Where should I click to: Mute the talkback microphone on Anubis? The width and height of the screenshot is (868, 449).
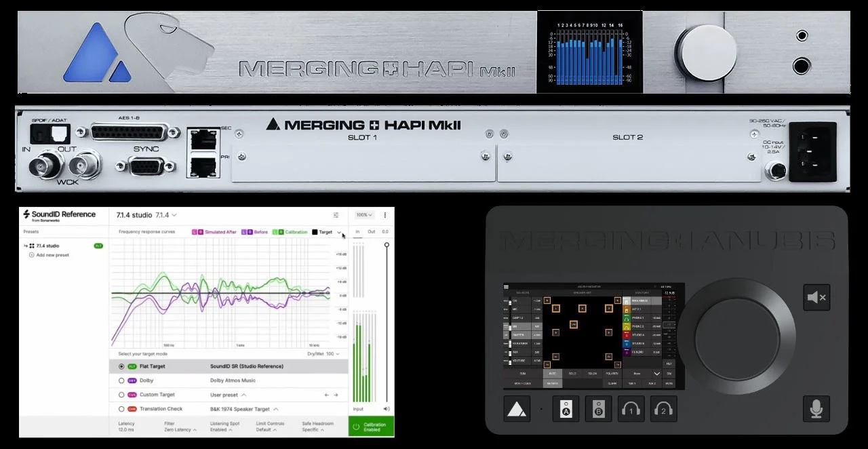click(x=816, y=409)
